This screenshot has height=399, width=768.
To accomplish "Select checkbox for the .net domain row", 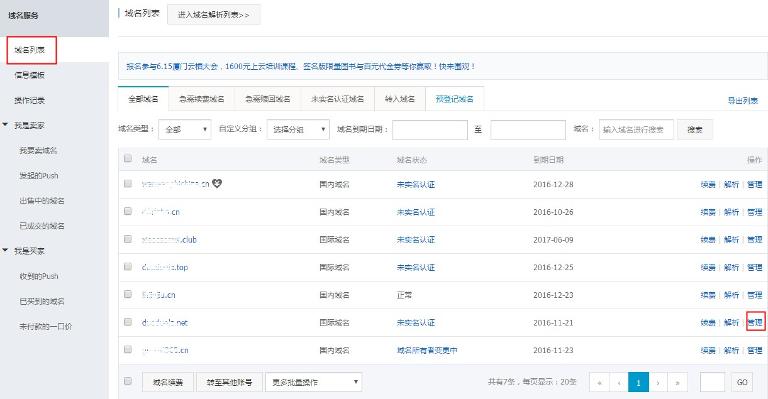I will (x=128, y=322).
